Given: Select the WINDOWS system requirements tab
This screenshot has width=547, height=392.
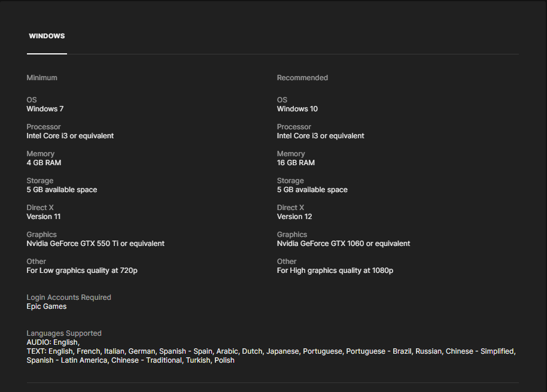Looking at the screenshot, I should coord(47,36).
